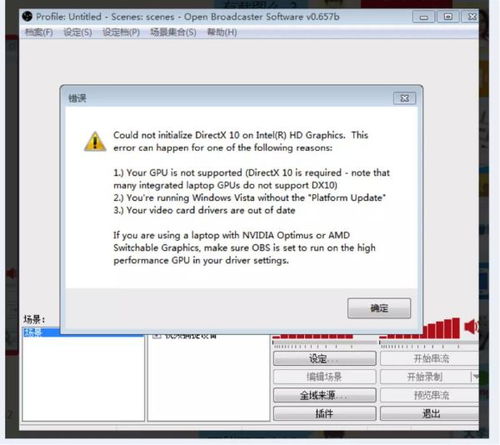Open settings via 设定... button
The image size is (500, 445).
[324, 359]
